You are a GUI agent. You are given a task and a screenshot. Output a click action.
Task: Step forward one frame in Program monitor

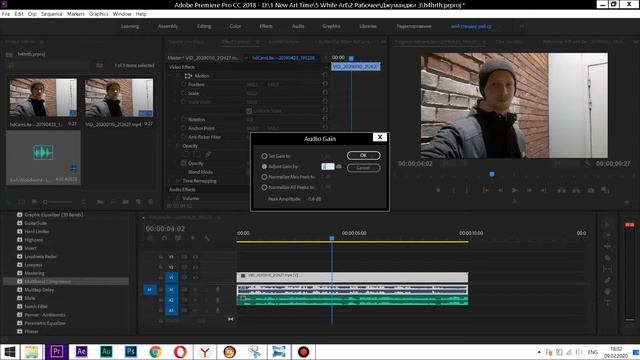pyautogui.click(x=529, y=190)
